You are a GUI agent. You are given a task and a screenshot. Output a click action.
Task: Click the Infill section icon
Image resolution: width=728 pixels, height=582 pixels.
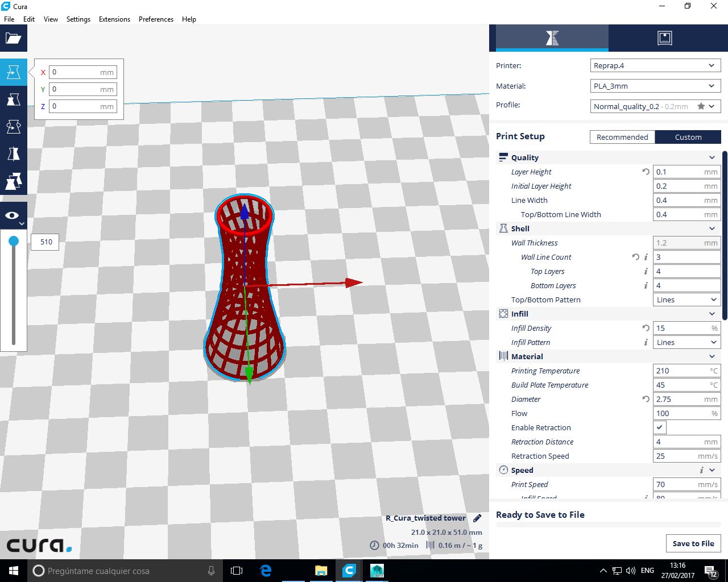(503, 314)
